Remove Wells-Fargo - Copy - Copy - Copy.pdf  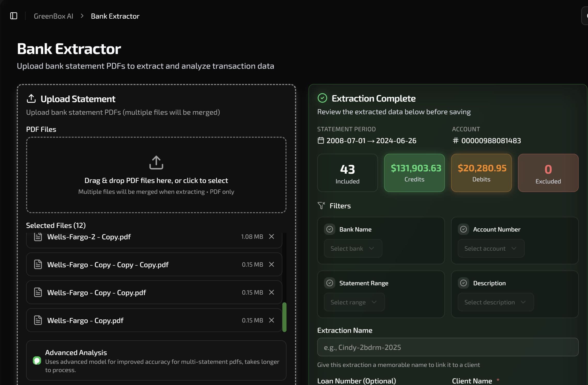272,264
